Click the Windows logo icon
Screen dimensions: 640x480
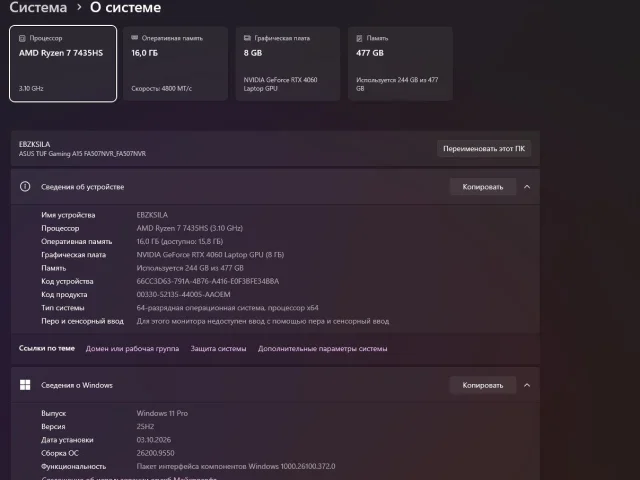pyautogui.click(x=25, y=385)
